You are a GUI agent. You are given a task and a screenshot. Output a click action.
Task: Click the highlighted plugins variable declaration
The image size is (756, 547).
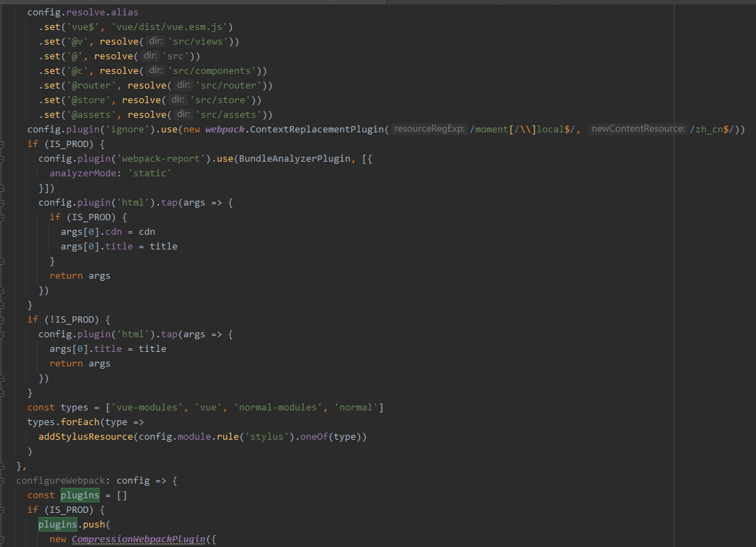click(x=79, y=495)
